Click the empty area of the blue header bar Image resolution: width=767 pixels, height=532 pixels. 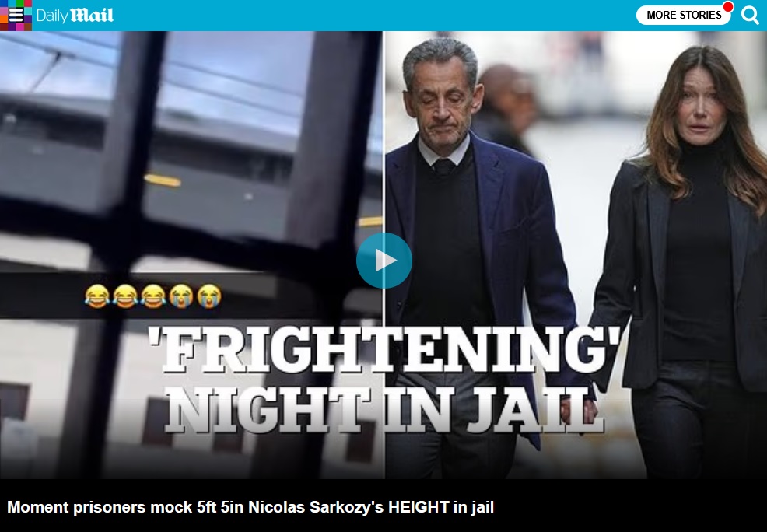click(372, 15)
